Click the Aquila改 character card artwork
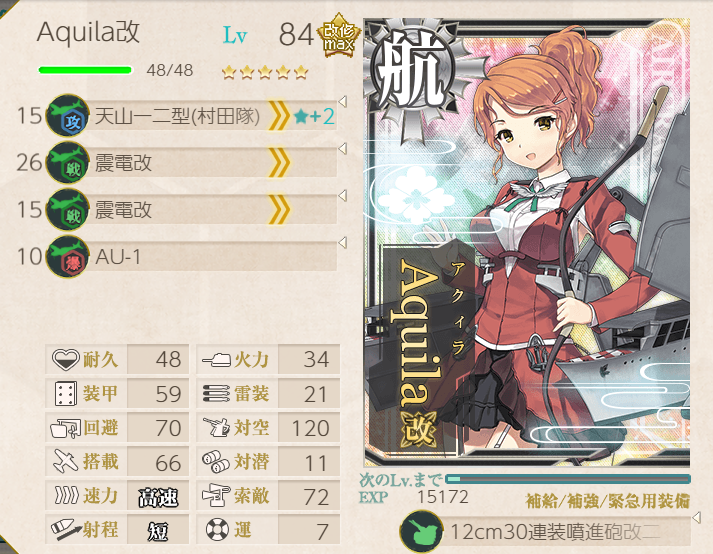This screenshot has width=713, height=554. (527, 243)
